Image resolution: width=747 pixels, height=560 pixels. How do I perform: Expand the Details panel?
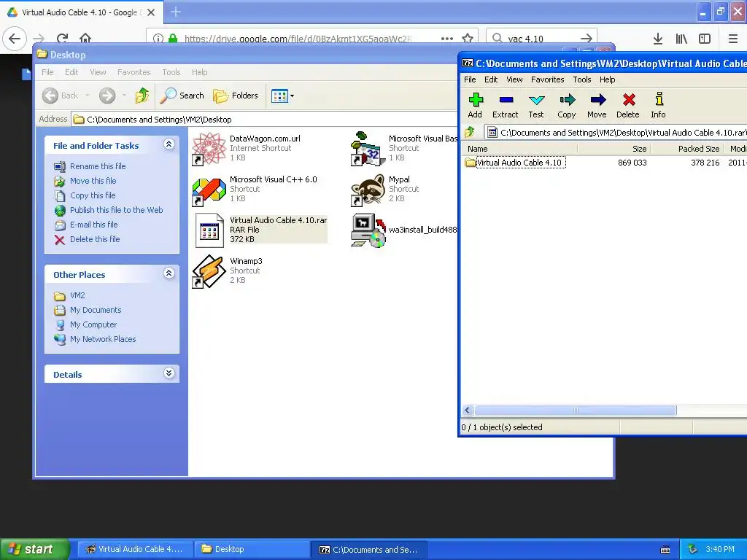(x=169, y=373)
